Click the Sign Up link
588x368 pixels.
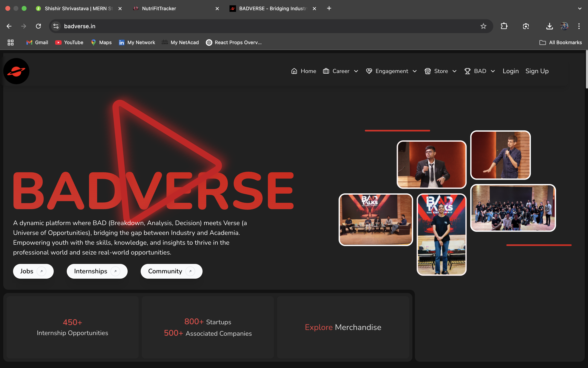pyautogui.click(x=537, y=71)
